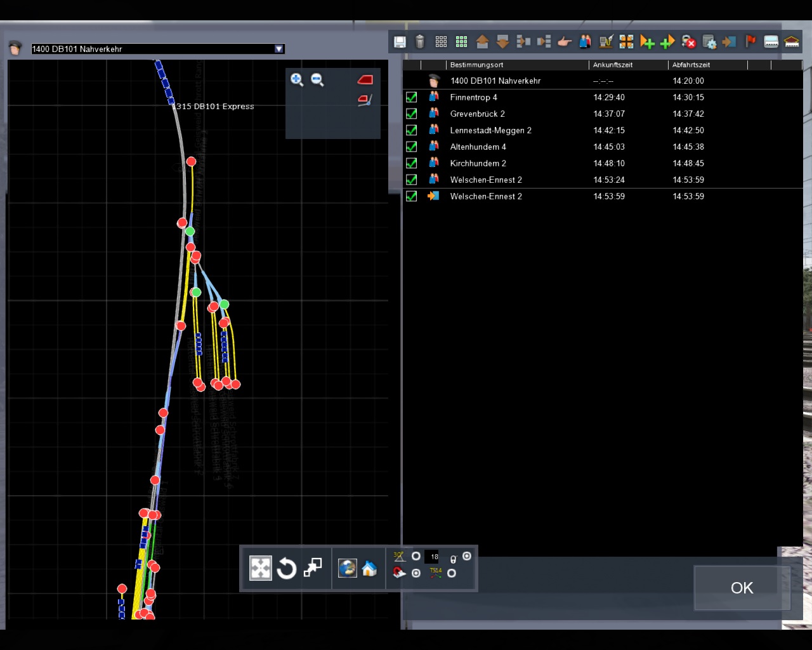Click the red flag icon in toolbar
The height and width of the screenshot is (650, 812).
pos(750,42)
